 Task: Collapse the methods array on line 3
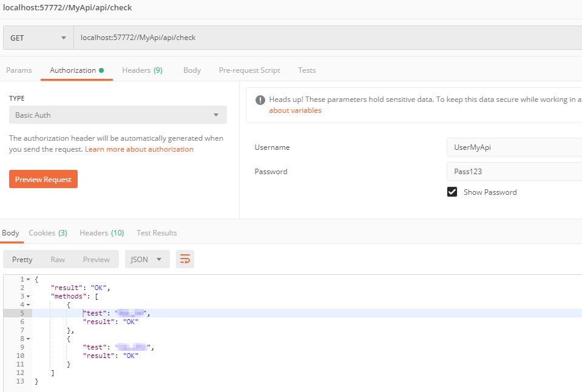29,296
